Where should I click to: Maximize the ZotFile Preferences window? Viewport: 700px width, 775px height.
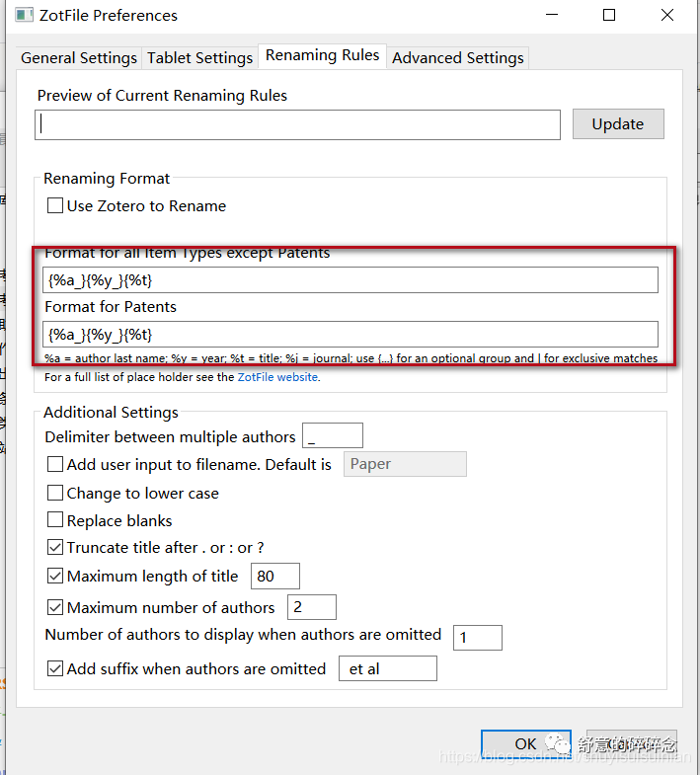tap(609, 16)
